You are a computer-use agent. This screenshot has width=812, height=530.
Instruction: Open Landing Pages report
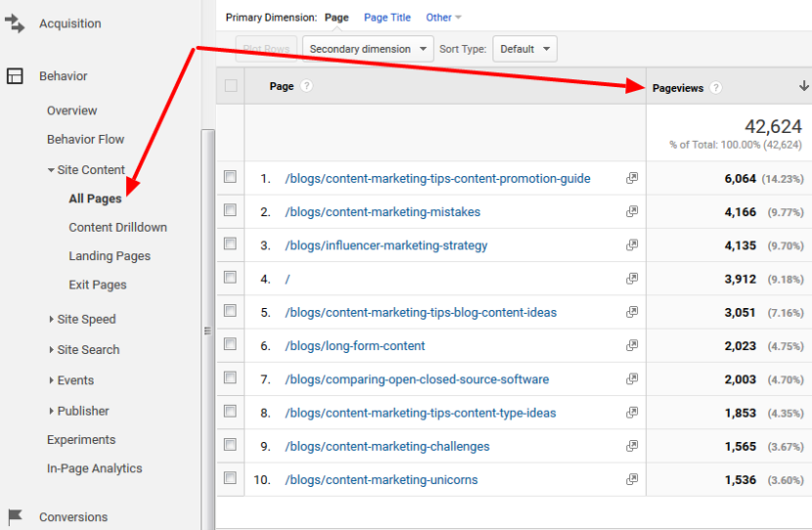pyautogui.click(x=109, y=256)
